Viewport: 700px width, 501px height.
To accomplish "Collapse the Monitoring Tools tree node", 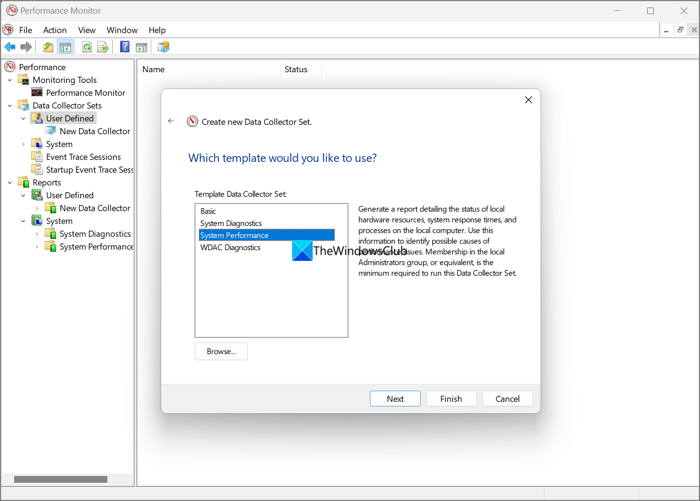I will coord(10,80).
